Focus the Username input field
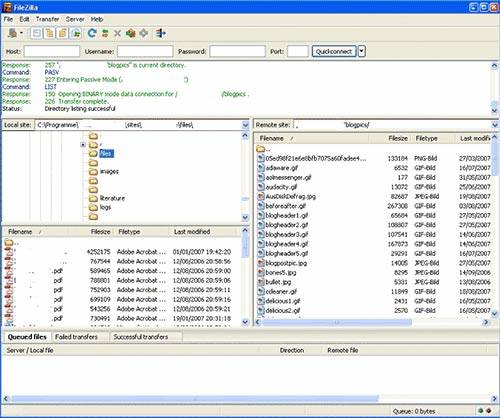 coord(145,51)
